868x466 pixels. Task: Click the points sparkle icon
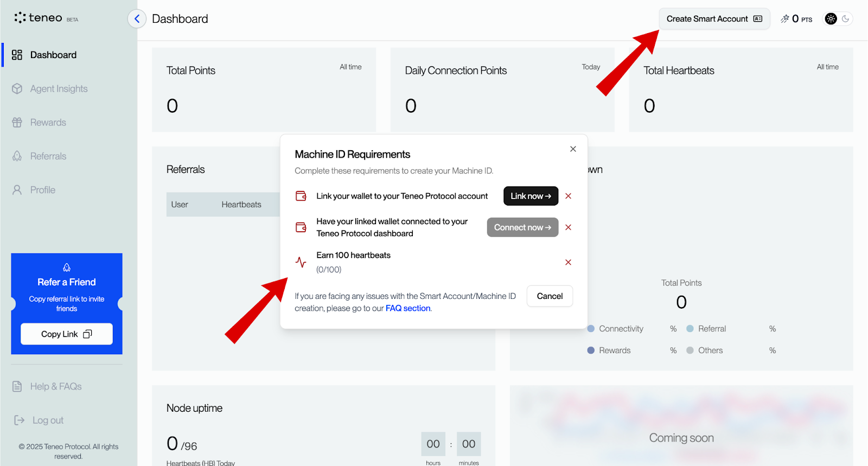784,19
